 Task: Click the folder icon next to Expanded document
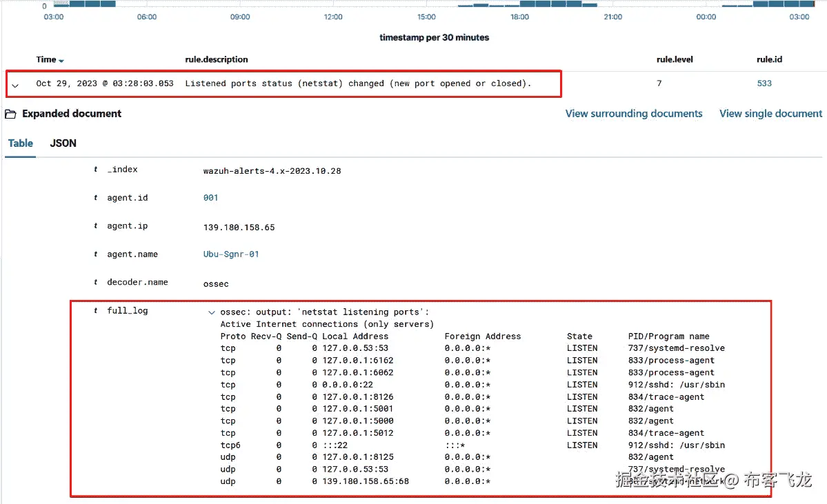(x=10, y=113)
